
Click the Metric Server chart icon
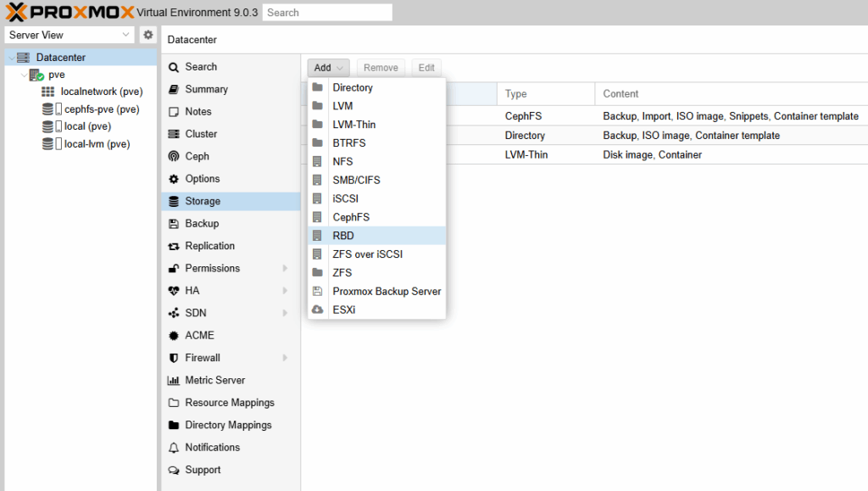[x=174, y=381]
